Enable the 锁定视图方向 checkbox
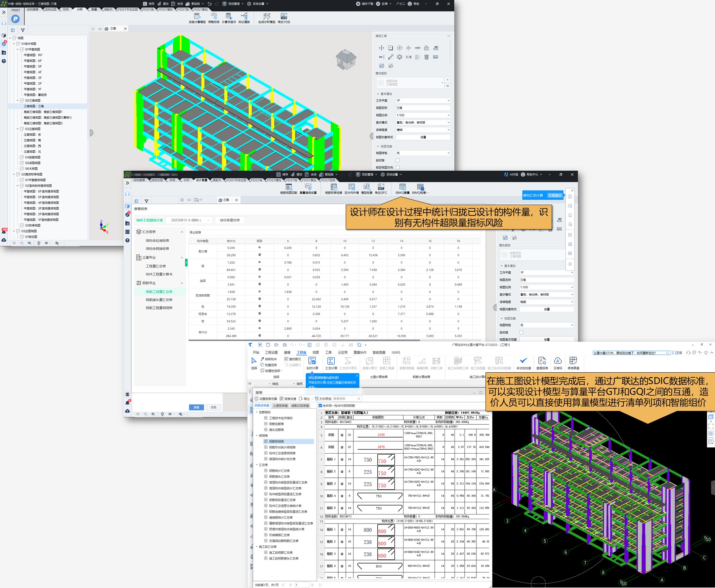The height and width of the screenshot is (588, 715). (397, 167)
